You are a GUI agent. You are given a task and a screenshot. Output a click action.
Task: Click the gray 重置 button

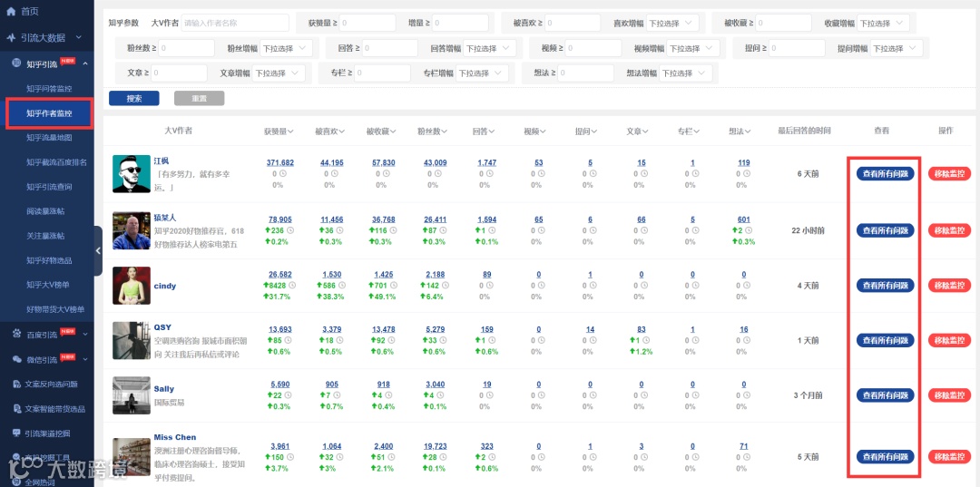pos(200,98)
